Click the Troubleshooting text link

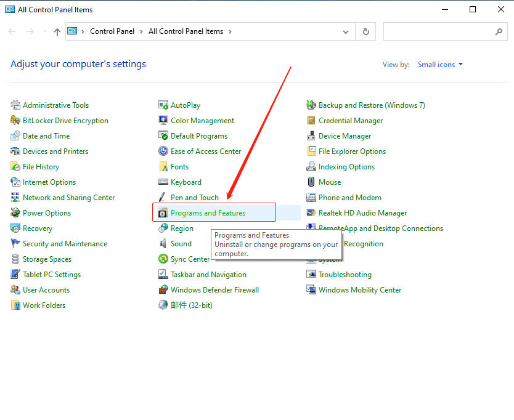[x=345, y=275]
